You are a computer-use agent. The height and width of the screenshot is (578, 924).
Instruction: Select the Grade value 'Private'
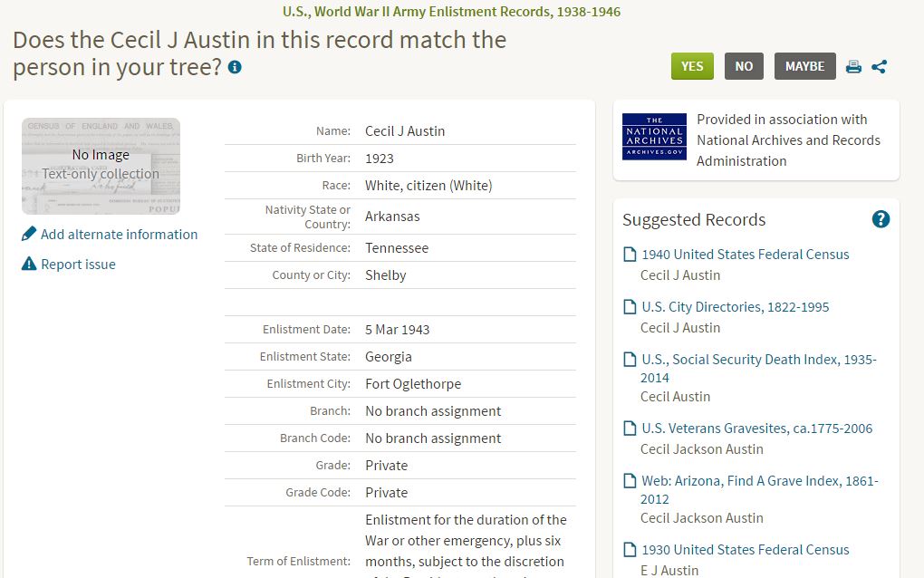coord(387,466)
